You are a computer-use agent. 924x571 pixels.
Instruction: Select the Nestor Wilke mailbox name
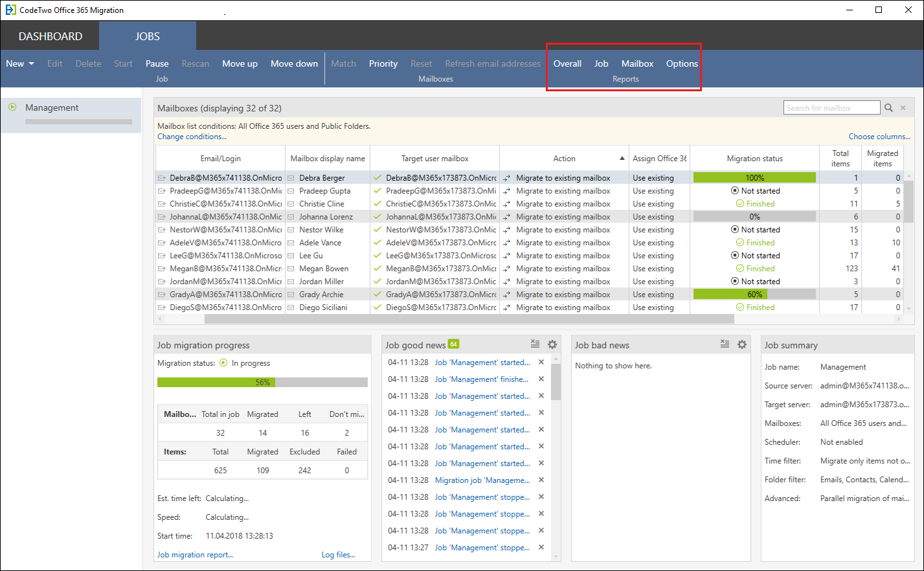[x=321, y=229]
